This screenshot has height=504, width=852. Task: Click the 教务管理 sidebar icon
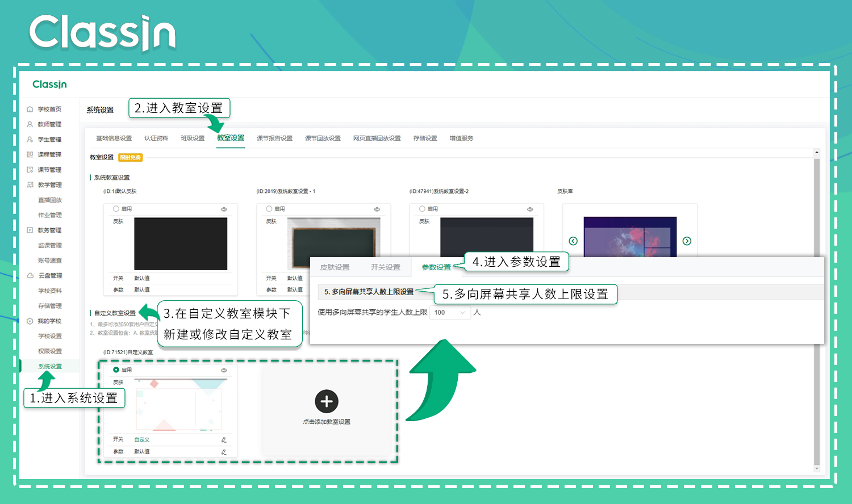[x=30, y=230]
